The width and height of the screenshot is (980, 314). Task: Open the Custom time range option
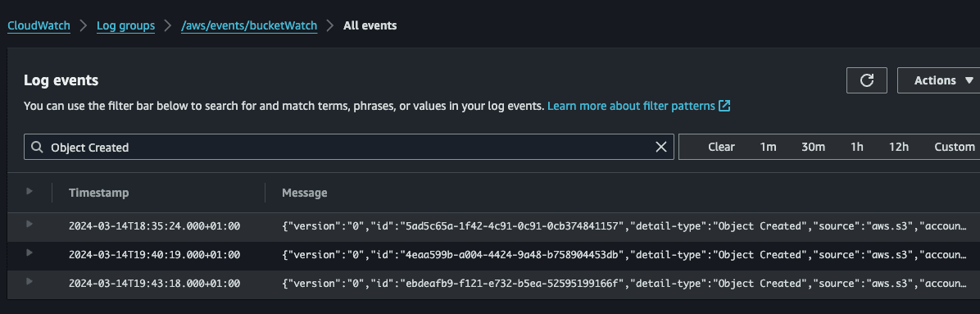(x=955, y=147)
